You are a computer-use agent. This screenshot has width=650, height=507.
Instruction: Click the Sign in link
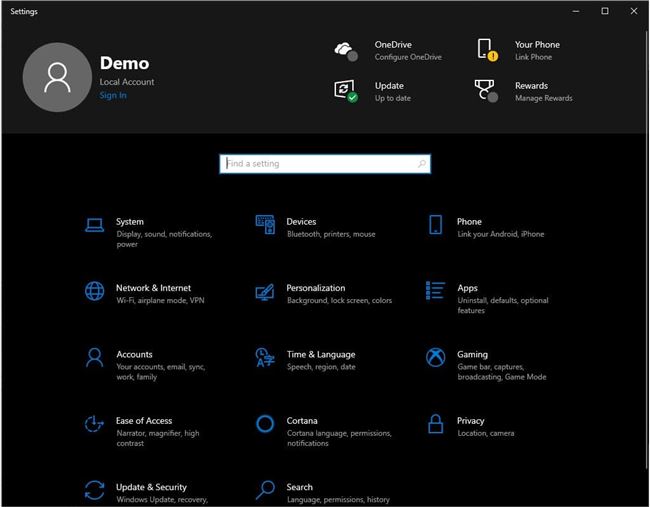pyautogui.click(x=113, y=95)
